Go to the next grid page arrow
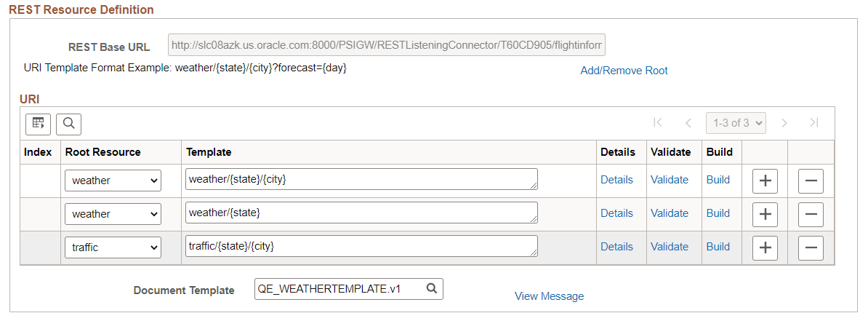 pos(784,123)
